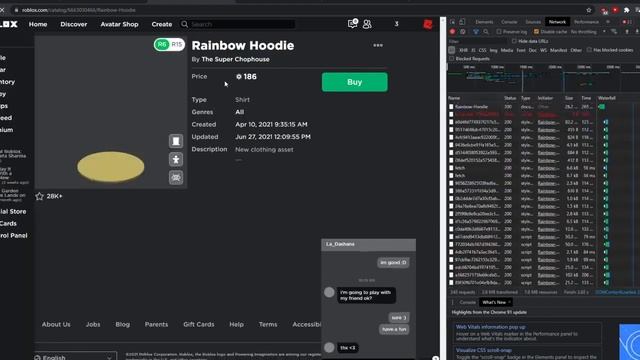
Task: Toggle the R6/R15 avatar rig switch
Action: coord(169,44)
